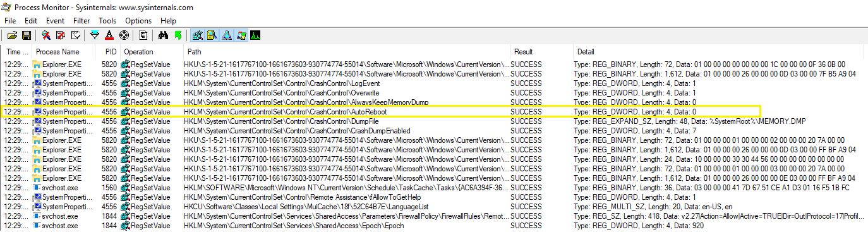This screenshot has width=868, height=232.
Task: Show the process tree icon
Action: (143, 35)
